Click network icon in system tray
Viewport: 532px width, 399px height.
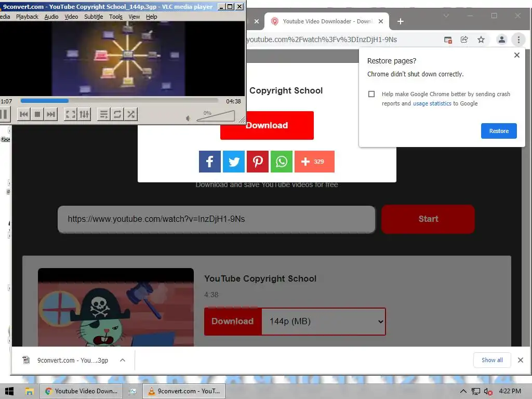tap(476, 392)
